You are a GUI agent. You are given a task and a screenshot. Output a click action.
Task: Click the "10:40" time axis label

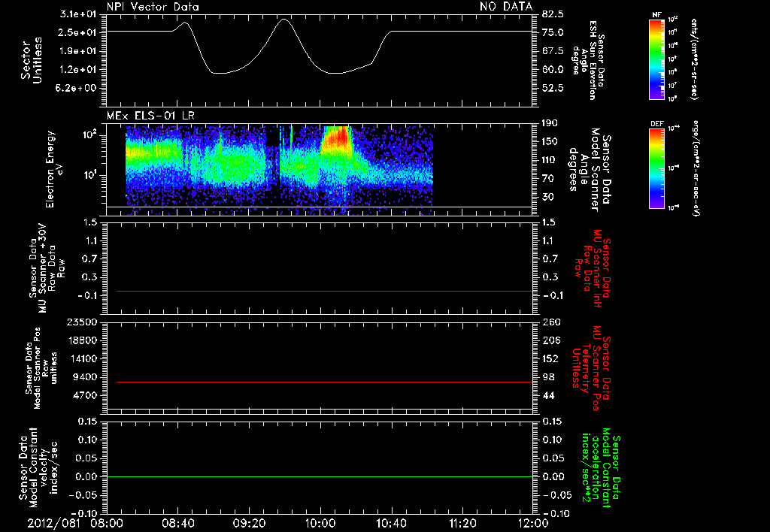[x=391, y=524]
